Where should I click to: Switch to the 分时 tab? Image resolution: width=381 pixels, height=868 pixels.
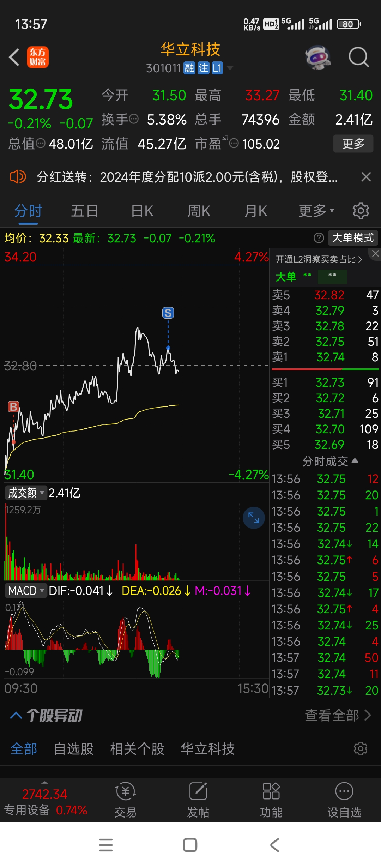coord(28,211)
